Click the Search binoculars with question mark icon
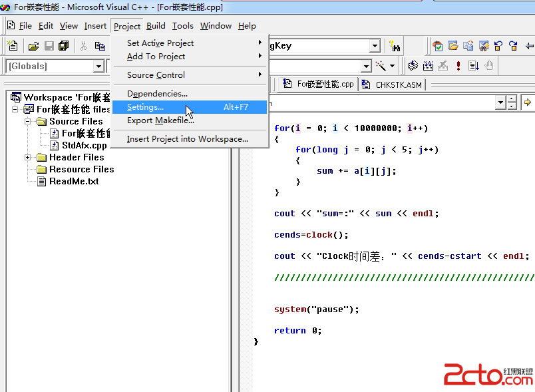This screenshot has width=535, height=392. (x=395, y=46)
